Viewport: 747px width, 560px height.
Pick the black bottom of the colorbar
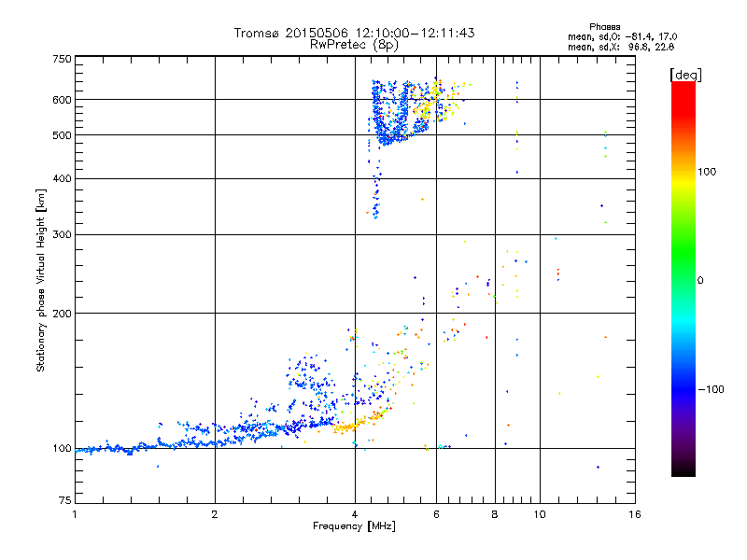684,469
